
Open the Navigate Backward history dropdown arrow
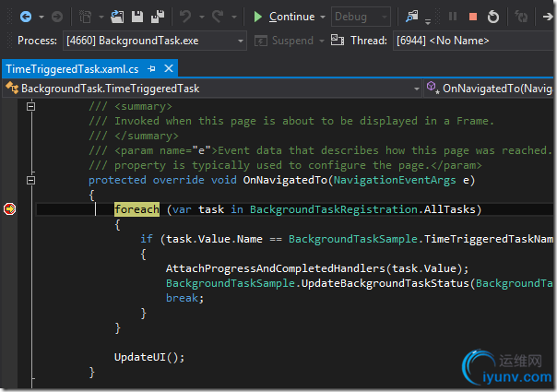click(x=41, y=17)
